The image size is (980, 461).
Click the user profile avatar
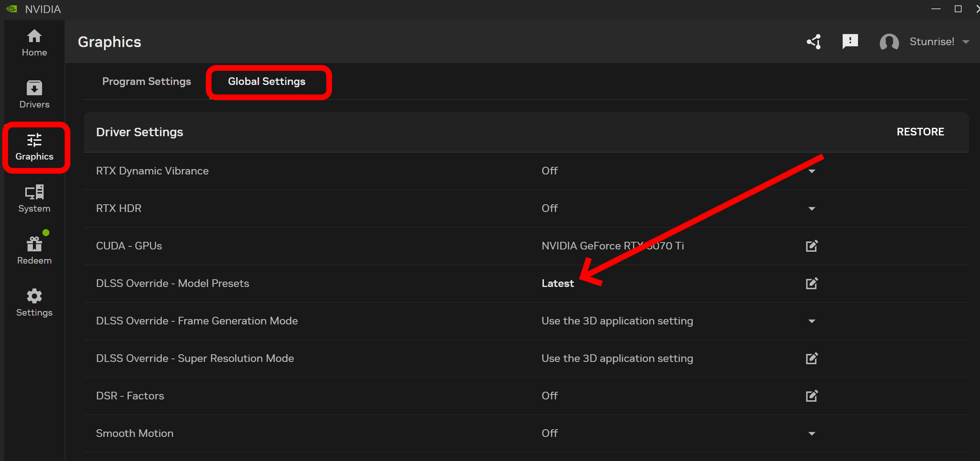click(x=889, y=42)
